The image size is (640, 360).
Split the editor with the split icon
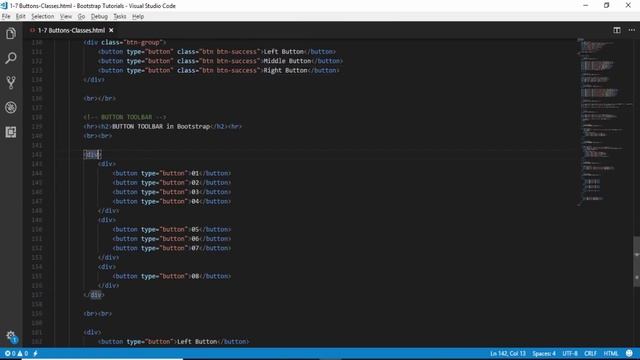[x=617, y=30]
